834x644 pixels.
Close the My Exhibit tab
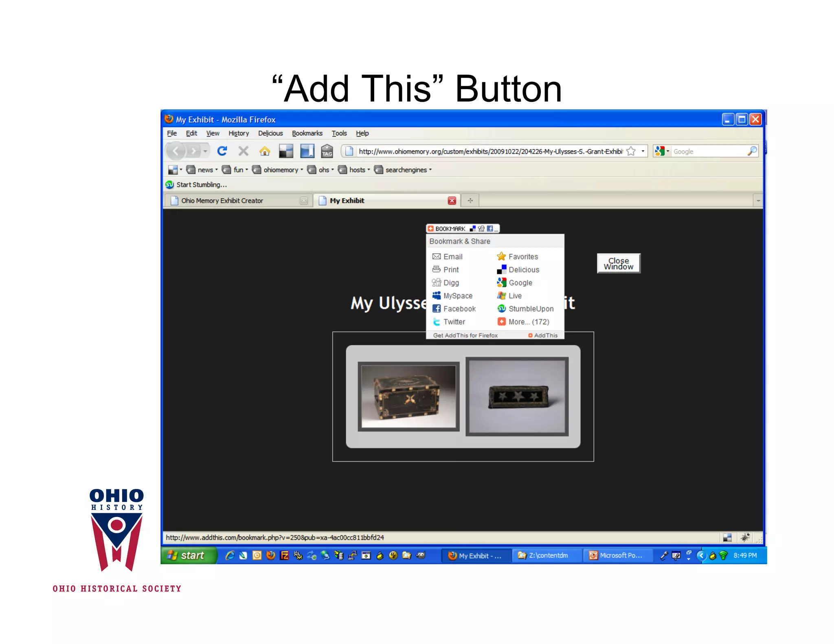[452, 201]
